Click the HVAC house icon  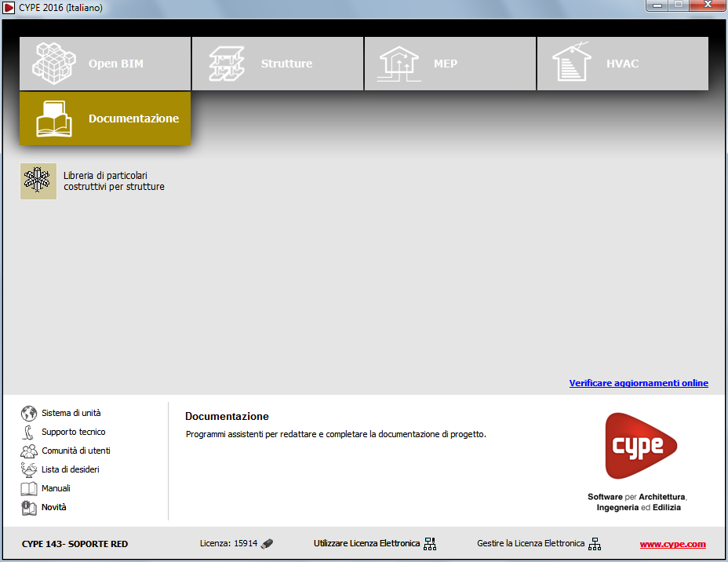[x=572, y=62]
